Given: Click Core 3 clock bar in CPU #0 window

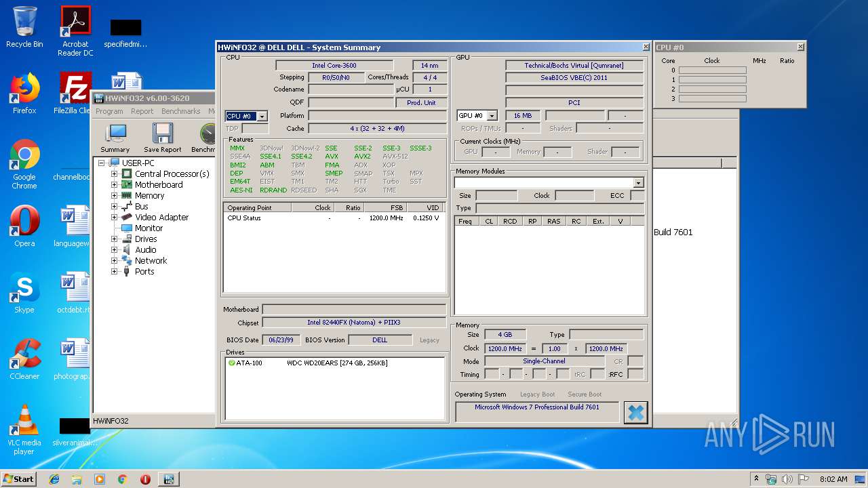Looking at the screenshot, I should click(x=712, y=99).
